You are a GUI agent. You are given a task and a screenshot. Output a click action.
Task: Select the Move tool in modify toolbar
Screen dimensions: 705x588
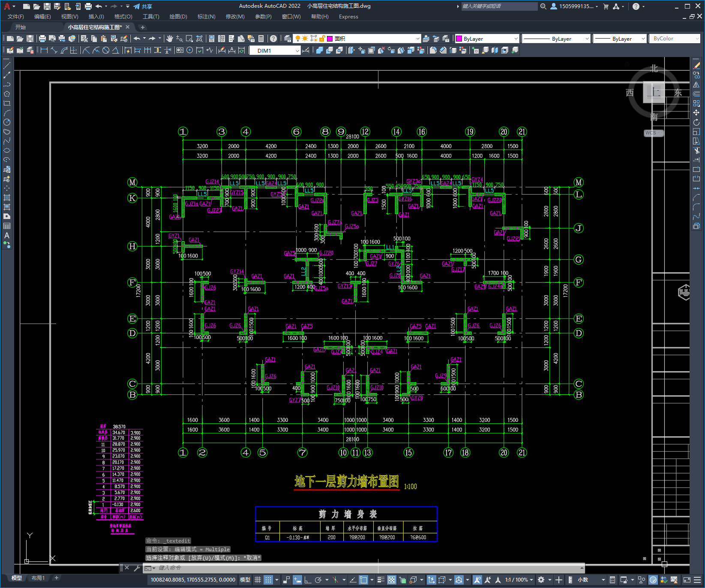point(696,113)
